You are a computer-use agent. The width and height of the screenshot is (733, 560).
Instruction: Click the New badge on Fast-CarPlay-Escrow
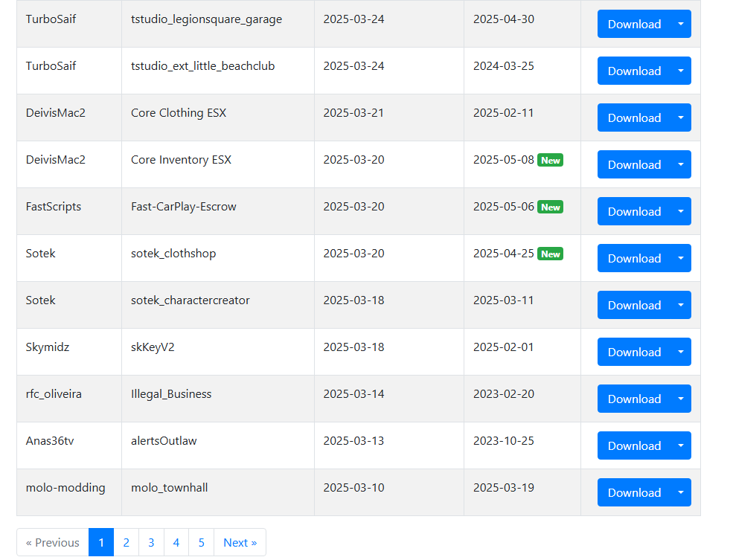(550, 207)
